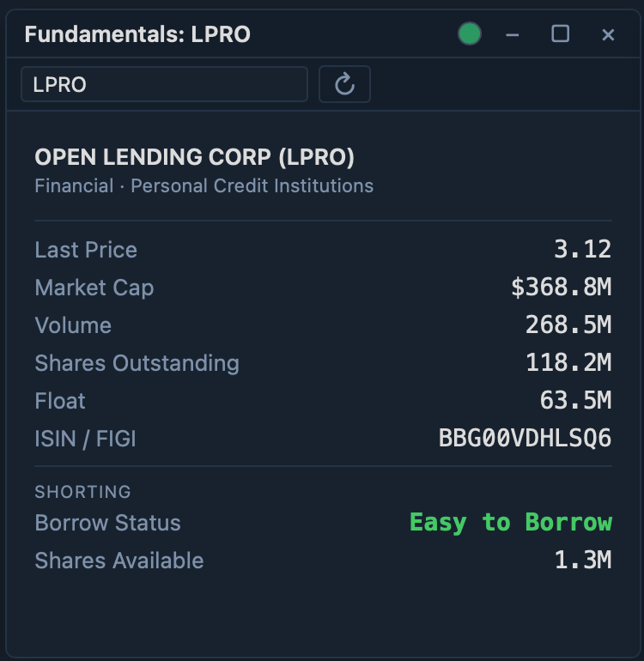This screenshot has width=644, height=661.
Task: Select the green Easy to Borrow status
Action: click(511, 522)
